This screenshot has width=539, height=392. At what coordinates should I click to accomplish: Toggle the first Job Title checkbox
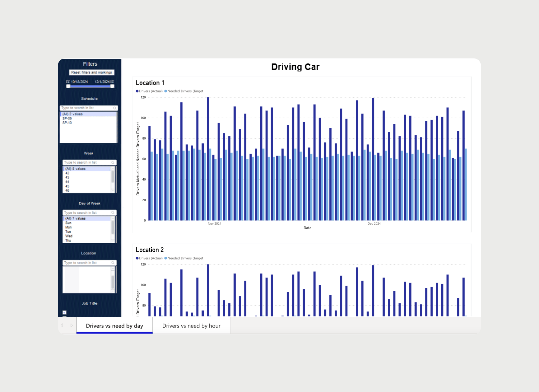[64, 312]
